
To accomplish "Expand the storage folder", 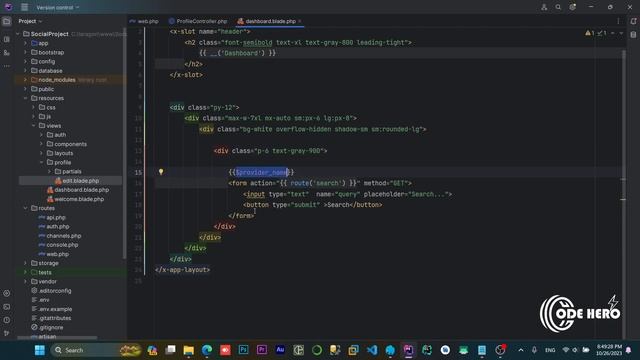I will [25, 263].
